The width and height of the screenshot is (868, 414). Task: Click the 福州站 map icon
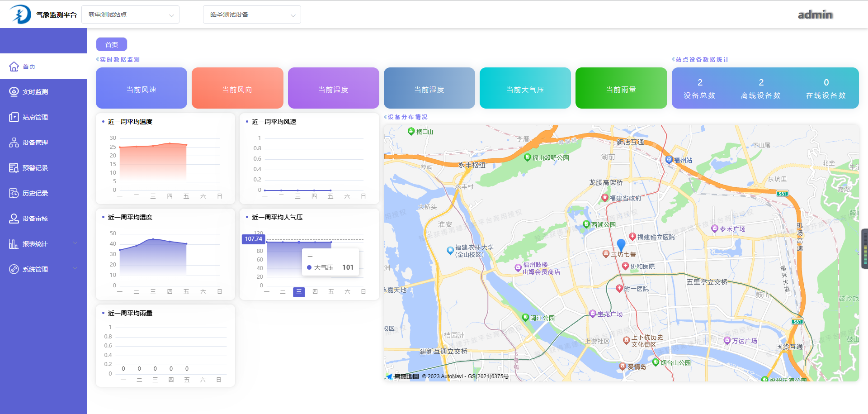[x=669, y=160]
